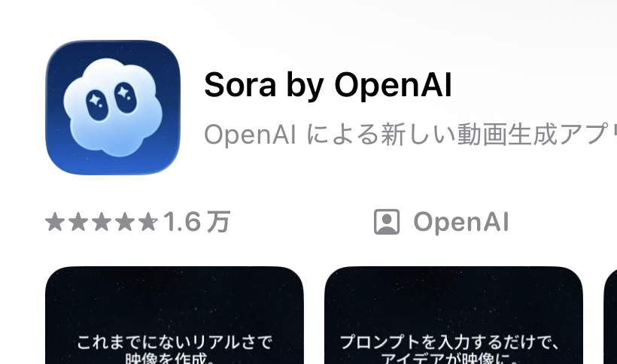This screenshot has height=364, width=617.
Task: Open the "Sora by OpenAI" app title
Action: (328, 85)
